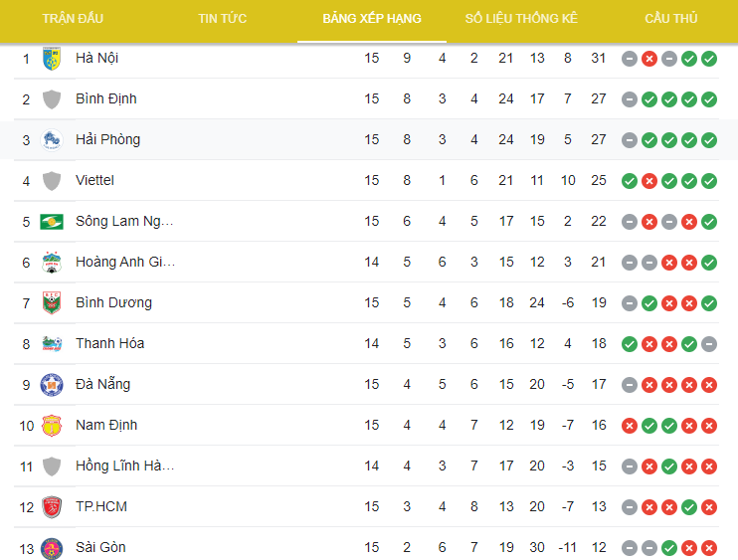Click the Hà Nội club crest

[x=52, y=59]
